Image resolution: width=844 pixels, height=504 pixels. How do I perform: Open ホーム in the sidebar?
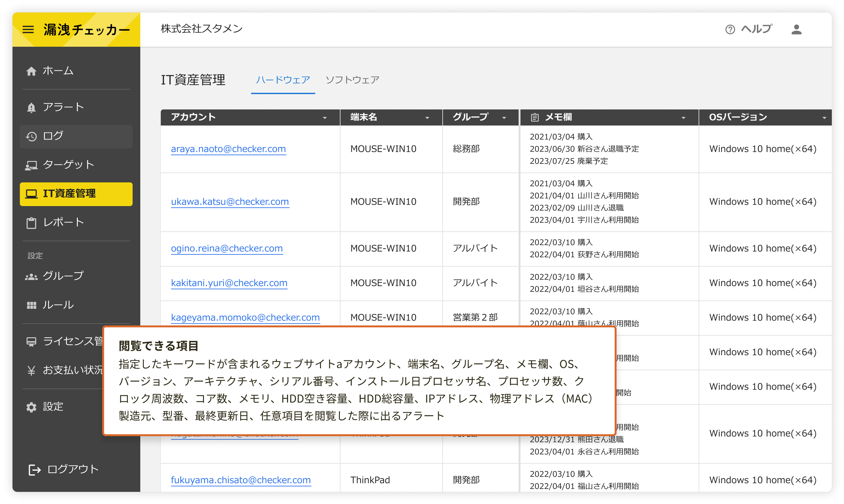(x=76, y=71)
